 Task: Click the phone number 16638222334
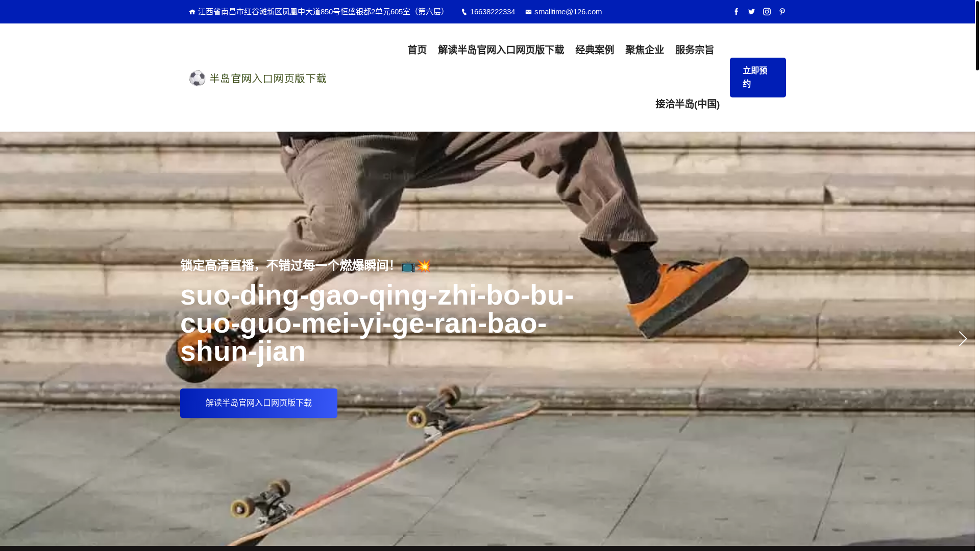point(493,12)
